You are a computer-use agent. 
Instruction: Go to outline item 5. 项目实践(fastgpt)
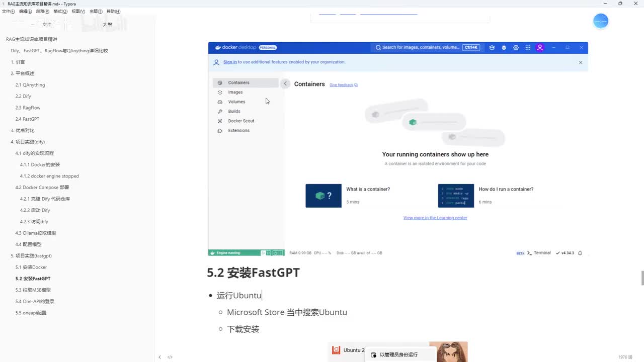coord(31,256)
